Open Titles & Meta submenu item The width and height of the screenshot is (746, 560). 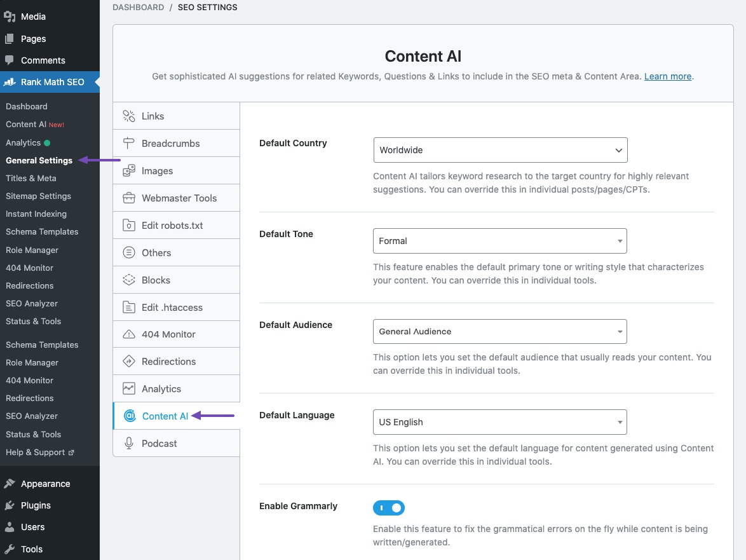pos(31,178)
